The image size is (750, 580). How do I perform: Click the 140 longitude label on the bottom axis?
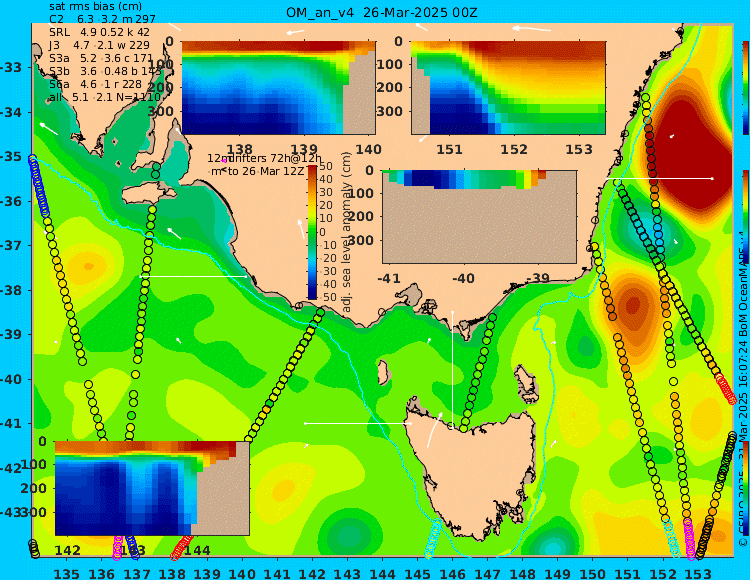tap(242, 573)
